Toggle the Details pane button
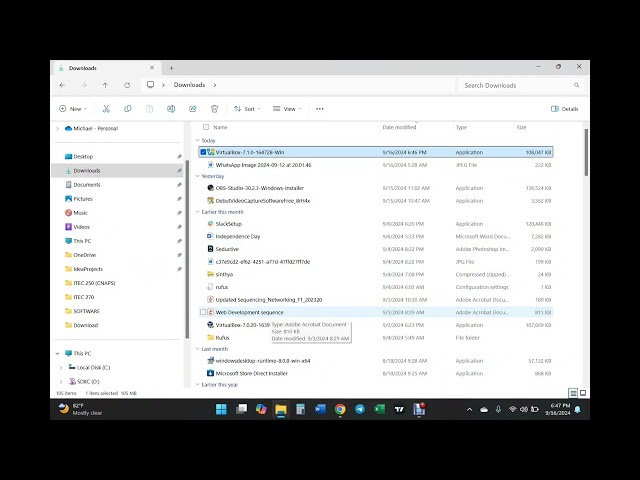 564,109
